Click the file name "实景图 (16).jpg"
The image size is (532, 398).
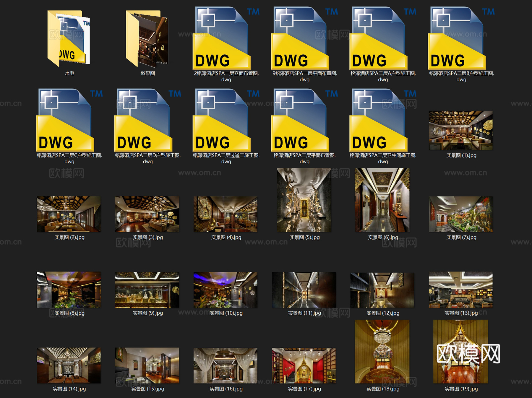(226, 389)
